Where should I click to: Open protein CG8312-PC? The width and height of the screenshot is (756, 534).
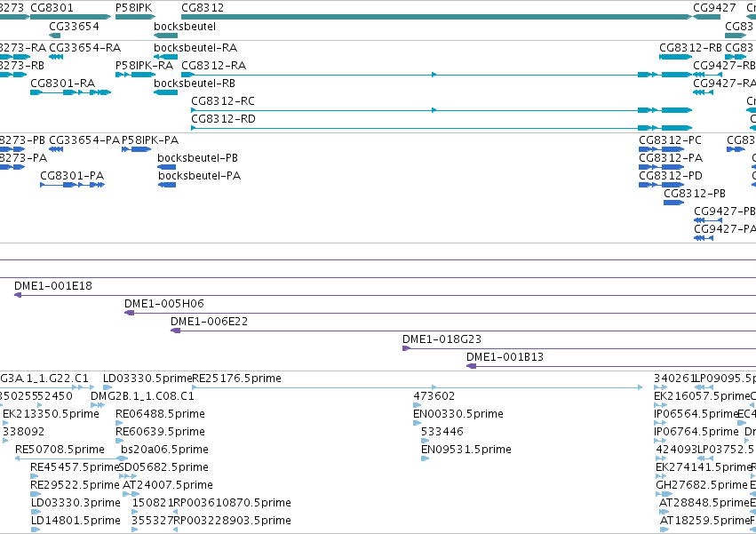[670, 140]
